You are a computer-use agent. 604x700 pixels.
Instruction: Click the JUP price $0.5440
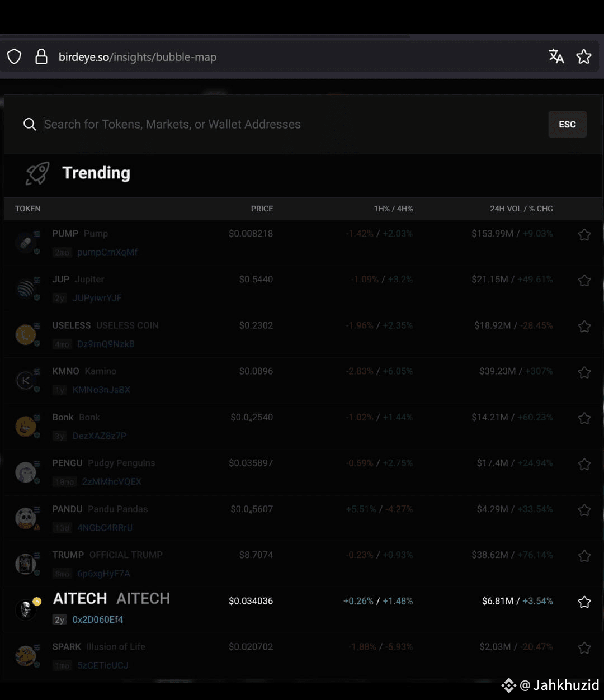(256, 279)
